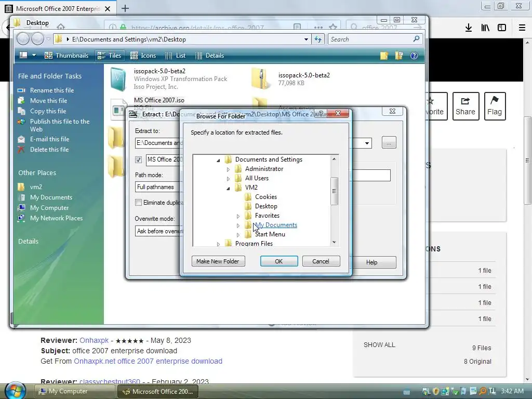Image resolution: width=532 pixels, height=399 pixels.
Task: Open Onhaxpk reviewer link
Action: click(94, 340)
